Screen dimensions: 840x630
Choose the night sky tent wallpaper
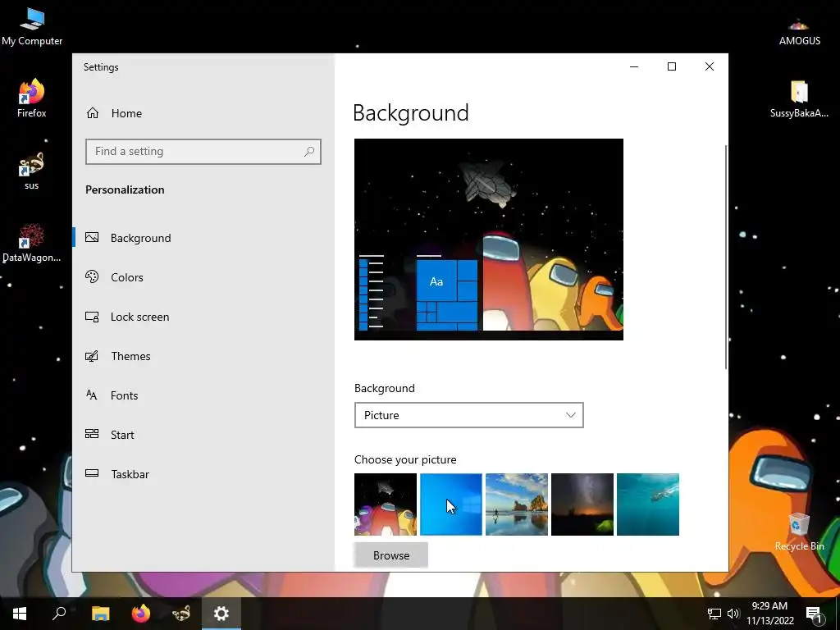[x=582, y=504]
